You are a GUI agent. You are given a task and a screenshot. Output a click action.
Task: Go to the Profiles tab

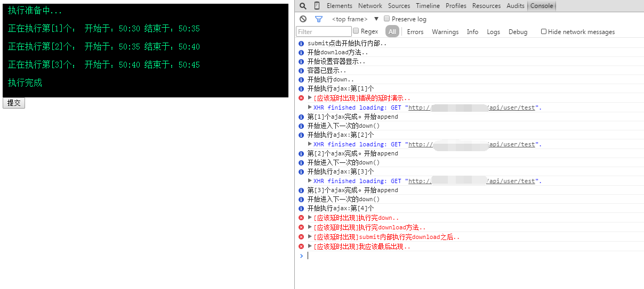pyautogui.click(x=456, y=6)
